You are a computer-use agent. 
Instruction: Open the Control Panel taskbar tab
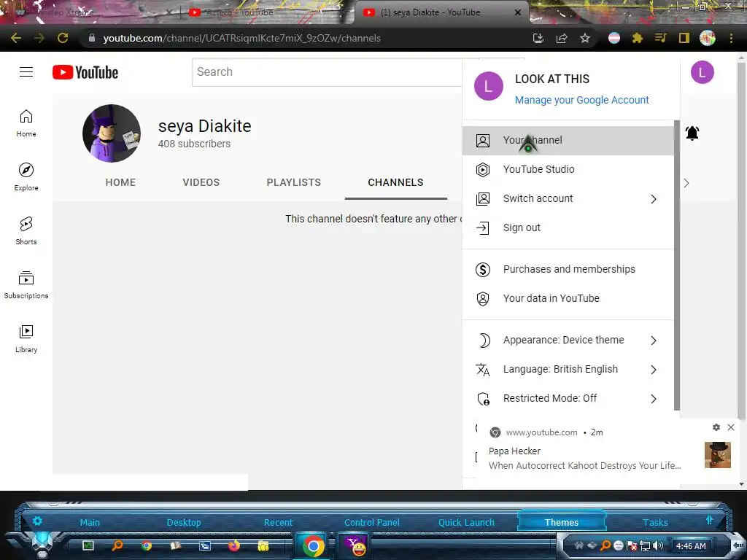[371, 522]
